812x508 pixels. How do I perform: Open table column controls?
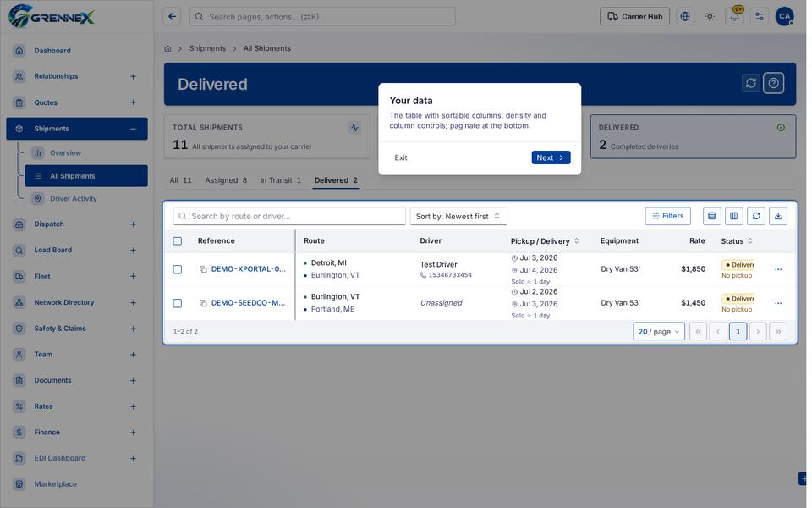coord(734,216)
